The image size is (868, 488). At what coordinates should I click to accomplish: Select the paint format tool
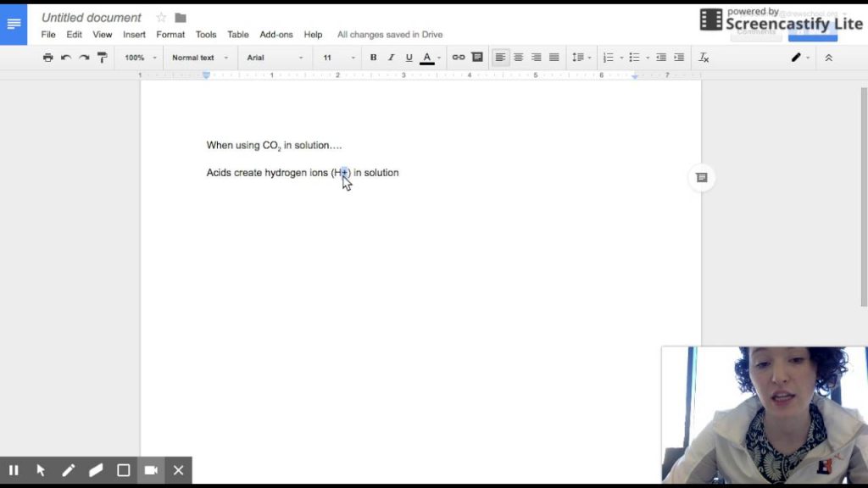[x=103, y=57]
